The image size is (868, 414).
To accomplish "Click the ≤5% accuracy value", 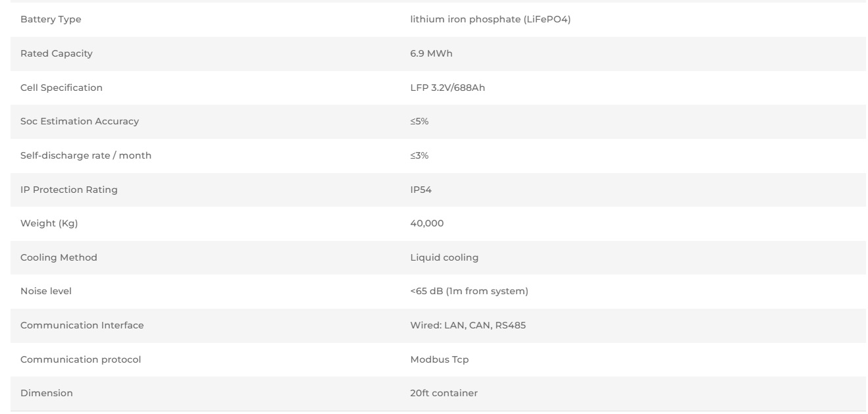I will 419,122.
